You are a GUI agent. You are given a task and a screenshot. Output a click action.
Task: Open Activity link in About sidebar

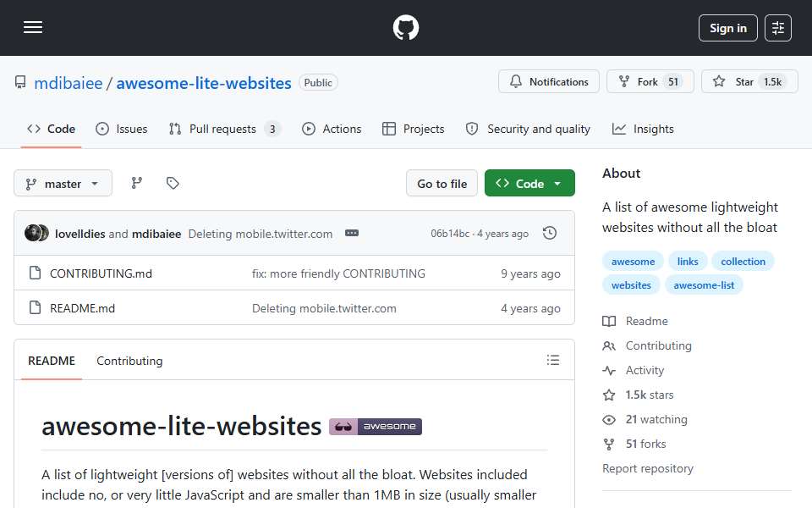(x=634, y=371)
